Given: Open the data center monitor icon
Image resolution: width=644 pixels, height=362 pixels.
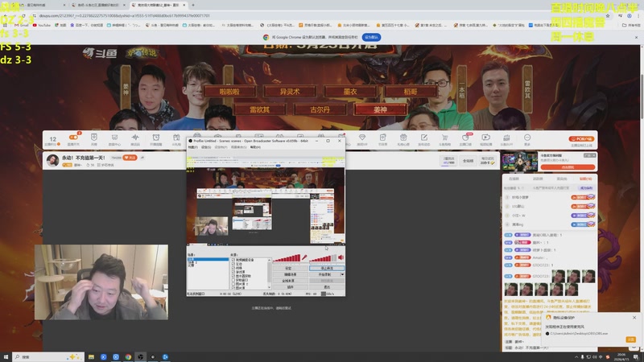Looking at the screenshot, I should (x=114, y=137).
